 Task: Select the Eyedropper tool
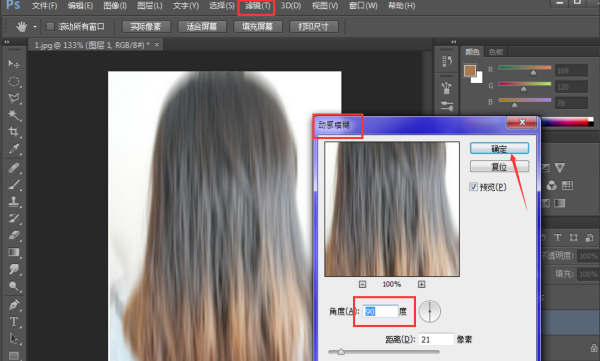pyautogui.click(x=14, y=149)
